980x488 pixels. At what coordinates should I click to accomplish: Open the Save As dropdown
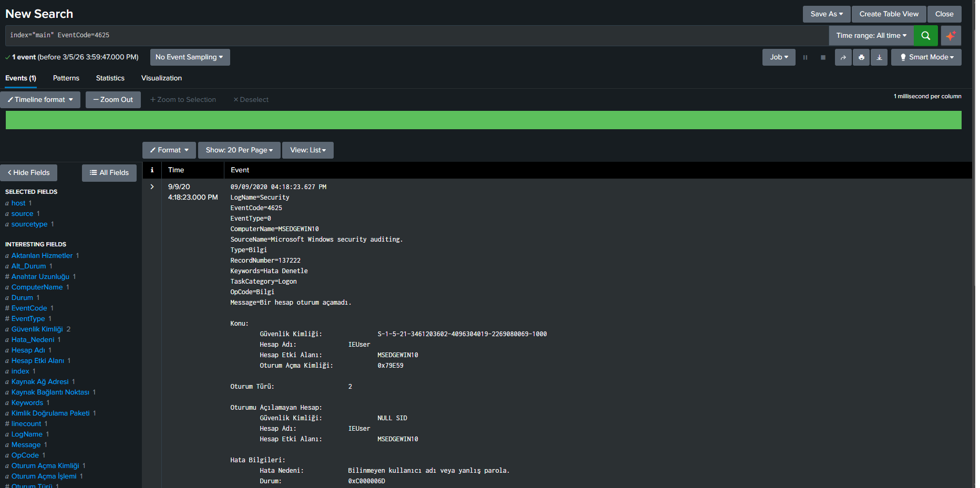click(827, 14)
